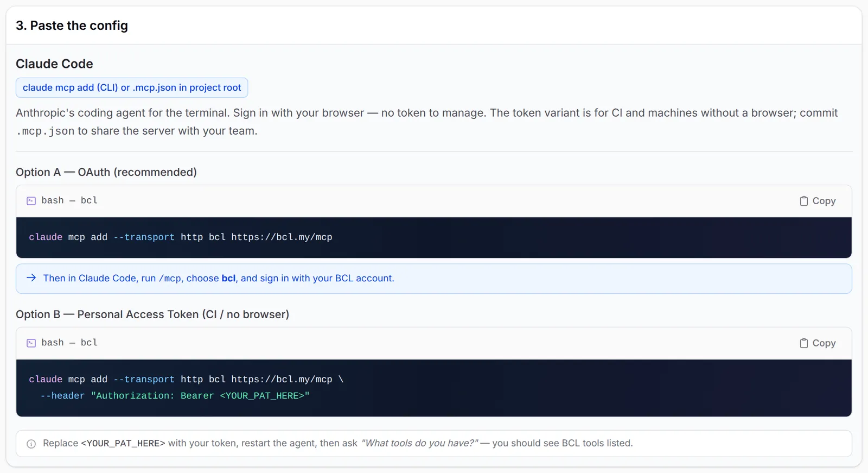Click the Option A 'claude mcp add --transport' command

pos(181,237)
